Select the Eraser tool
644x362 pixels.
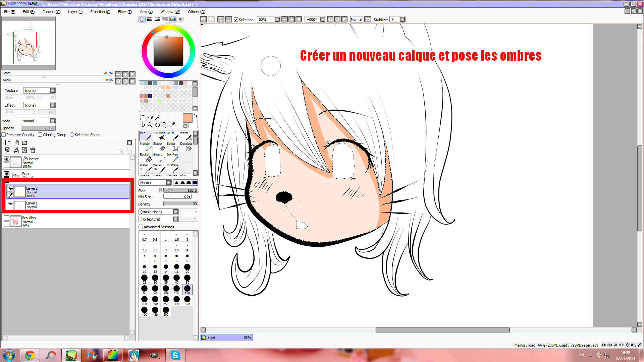pyautogui.click(x=159, y=146)
